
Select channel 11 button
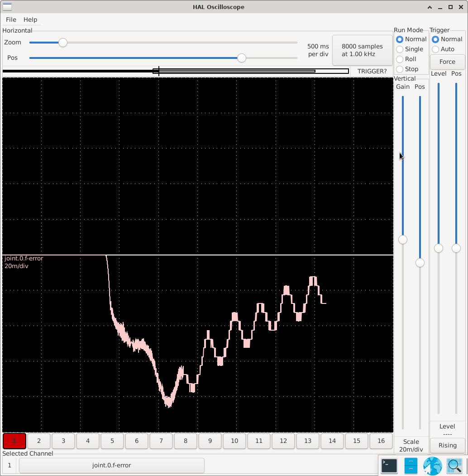[259, 441]
